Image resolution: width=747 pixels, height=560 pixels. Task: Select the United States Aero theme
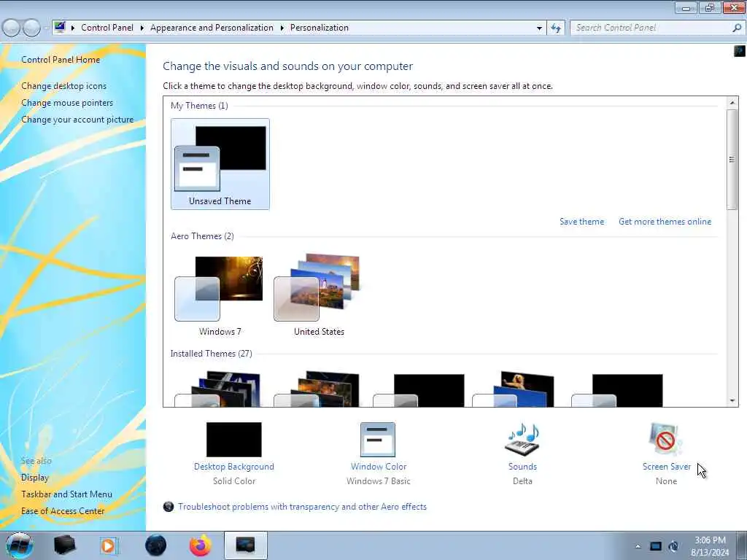pos(319,295)
